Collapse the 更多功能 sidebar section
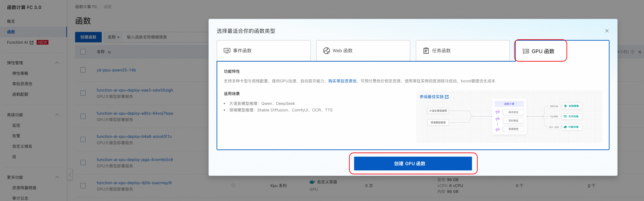Viewport: 644px width, 201px height. (x=57, y=177)
